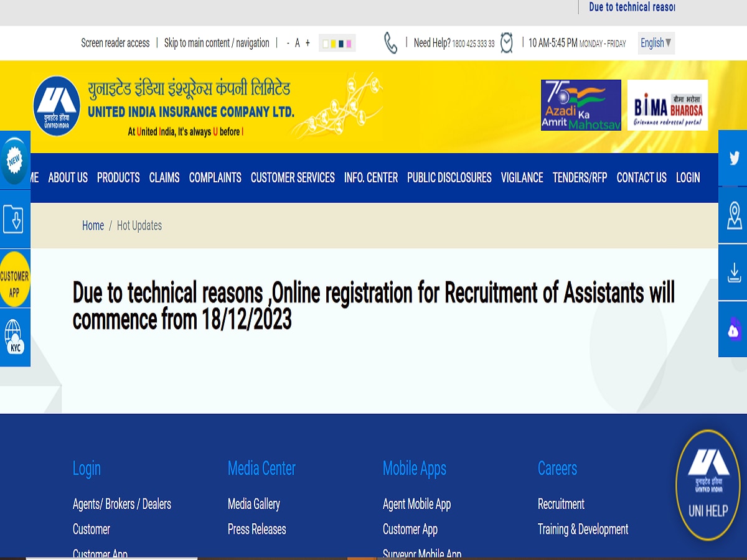Image resolution: width=747 pixels, height=560 pixels.
Task: Click the scrolling ticker text at top
Action: click(x=632, y=7)
